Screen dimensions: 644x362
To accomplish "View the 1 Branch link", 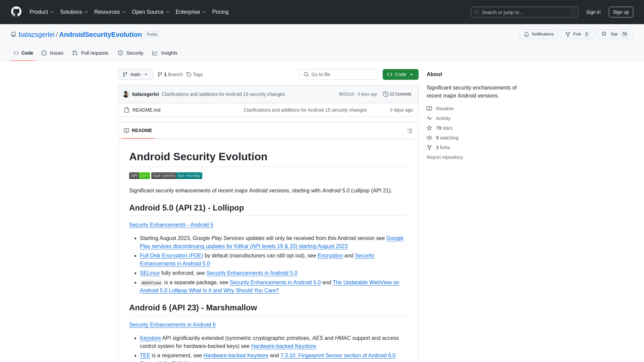I will click(x=170, y=74).
